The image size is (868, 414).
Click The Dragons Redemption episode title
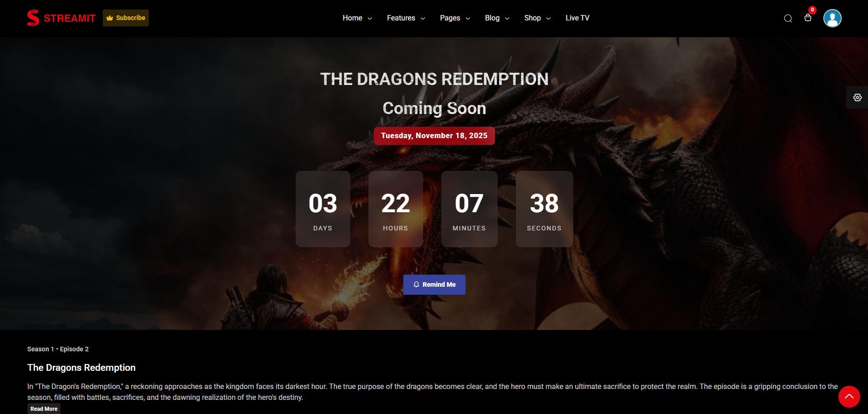point(81,368)
